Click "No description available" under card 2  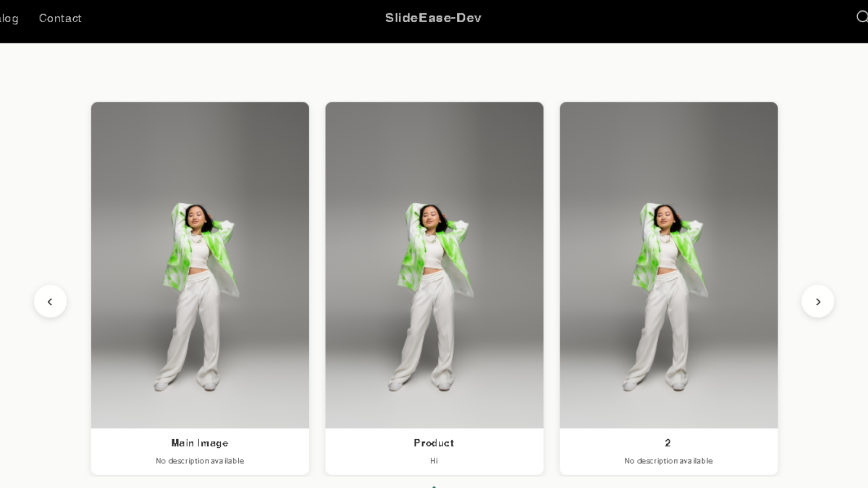point(668,461)
